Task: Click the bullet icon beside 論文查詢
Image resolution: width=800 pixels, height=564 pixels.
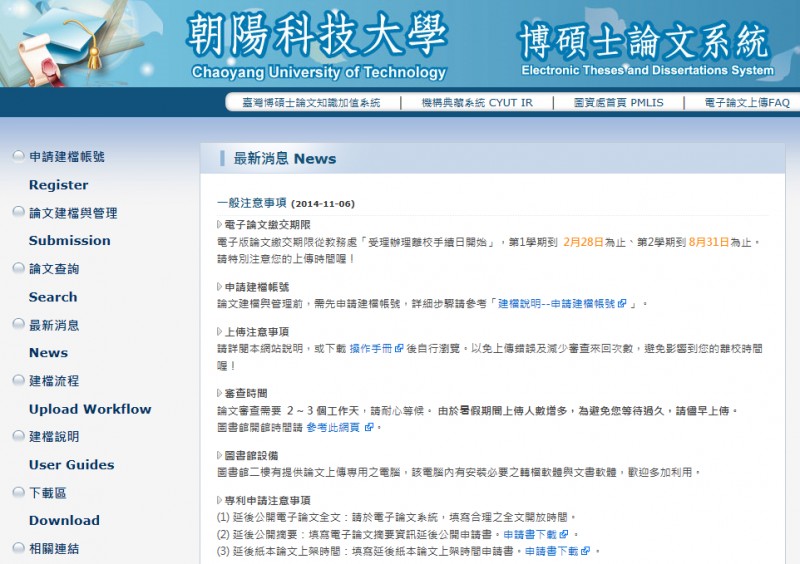Action: pos(18,267)
